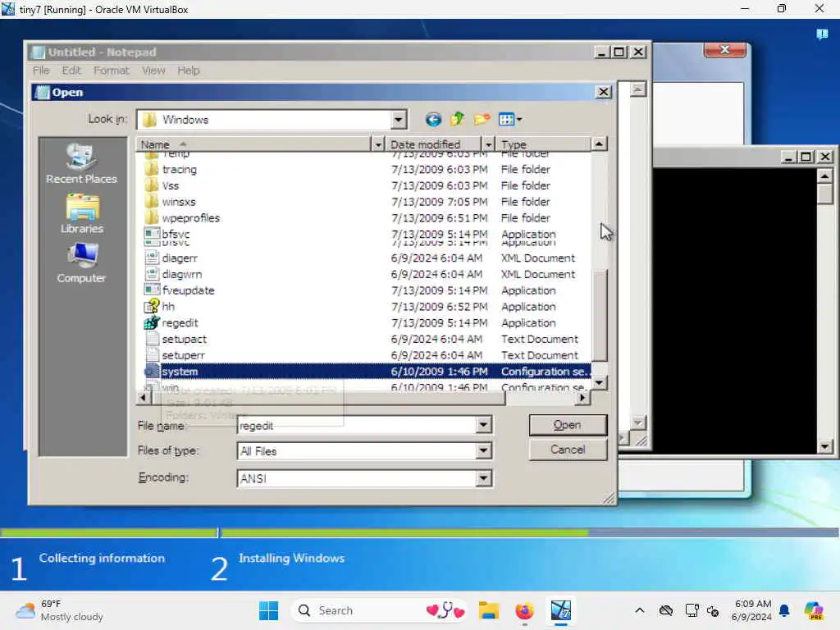Open Libraries in the sidebar

point(81,214)
